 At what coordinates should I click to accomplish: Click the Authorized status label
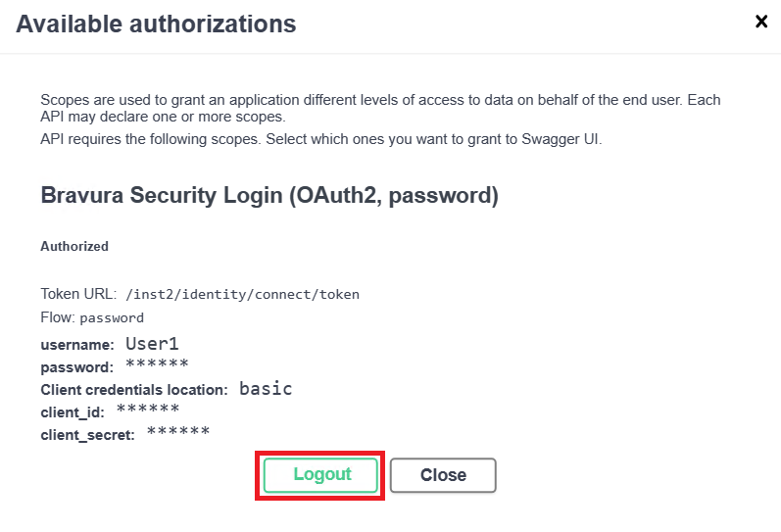[x=74, y=247]
